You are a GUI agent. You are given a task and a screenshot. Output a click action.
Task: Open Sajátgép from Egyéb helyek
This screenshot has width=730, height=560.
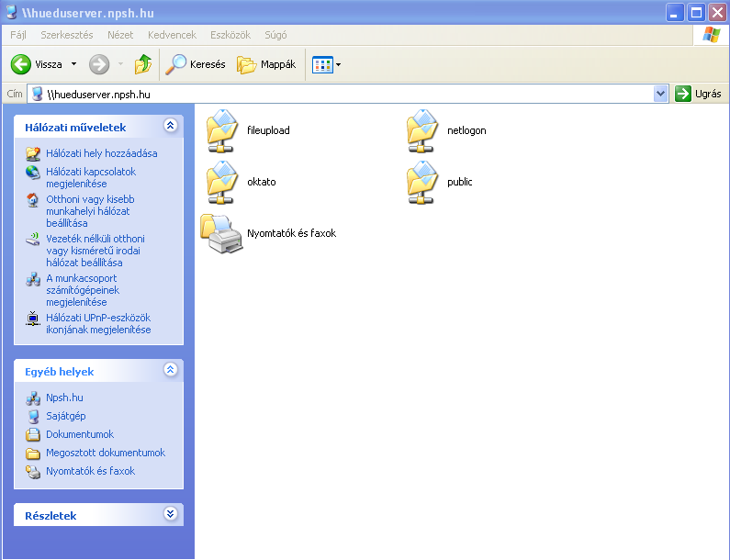click(65, 416)
